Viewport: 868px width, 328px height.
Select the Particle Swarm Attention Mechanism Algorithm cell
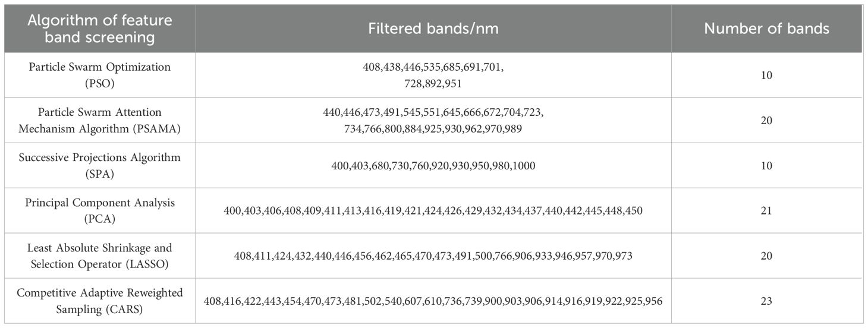coord(100,120)
